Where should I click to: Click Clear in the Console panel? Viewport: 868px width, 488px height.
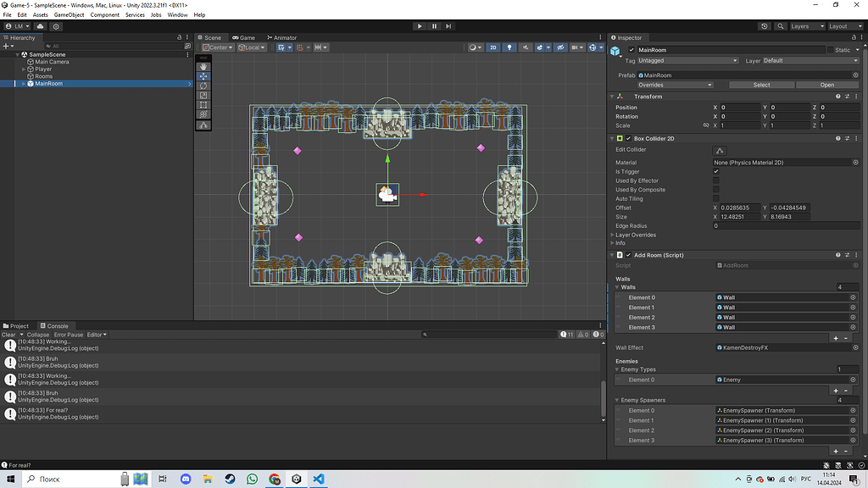[x=8, y=334]
